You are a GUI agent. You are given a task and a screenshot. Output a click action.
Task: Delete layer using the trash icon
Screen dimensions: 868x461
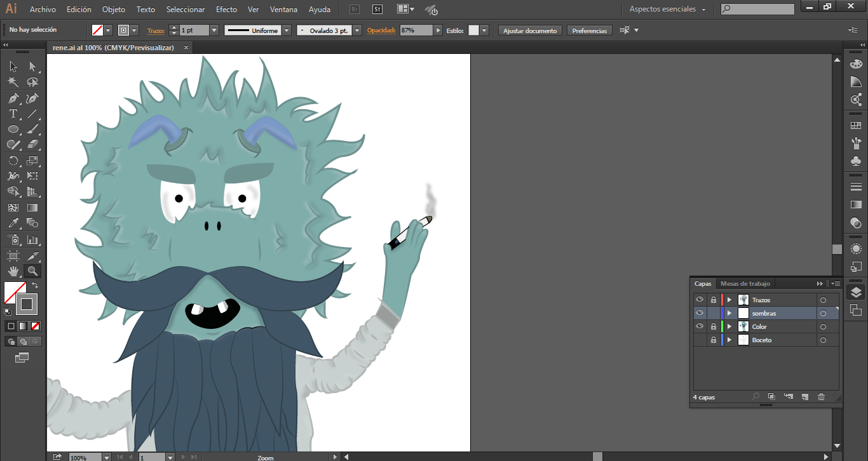click(x=821, y=397)
